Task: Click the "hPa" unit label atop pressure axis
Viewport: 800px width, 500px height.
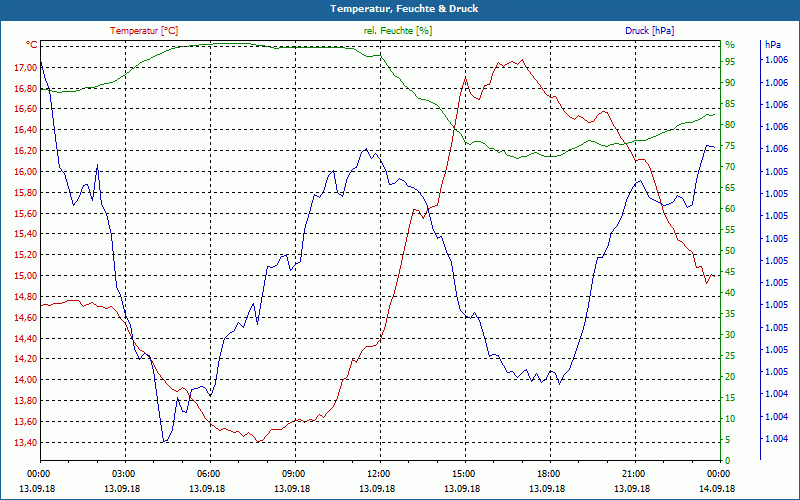Action: 773,45
